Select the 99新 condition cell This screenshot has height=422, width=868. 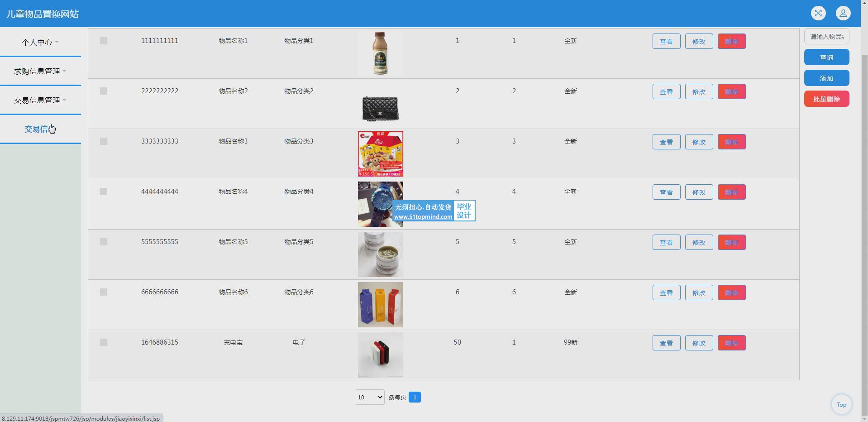pos(570,342)
